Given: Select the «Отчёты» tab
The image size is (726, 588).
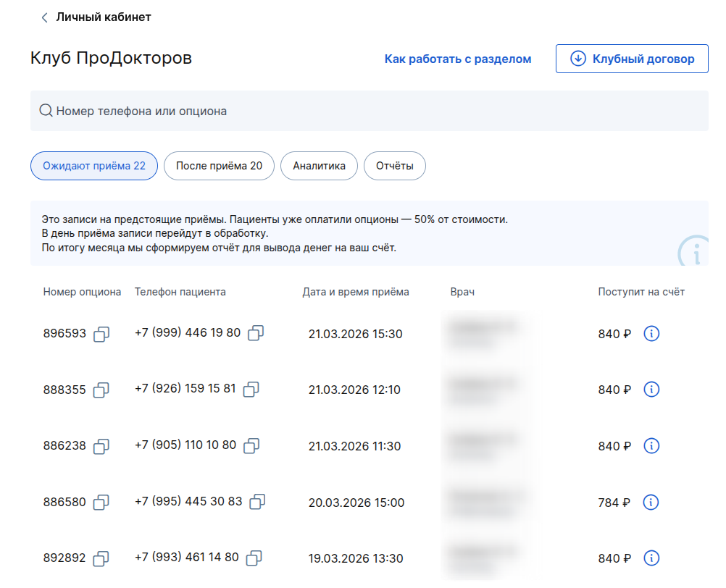Looking at the screenshot, I should click(x=394, y=166).
